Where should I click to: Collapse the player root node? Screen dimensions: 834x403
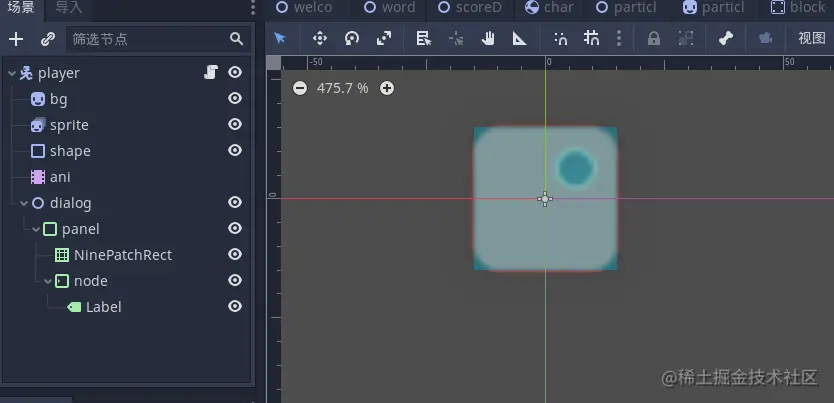(12, 73)
